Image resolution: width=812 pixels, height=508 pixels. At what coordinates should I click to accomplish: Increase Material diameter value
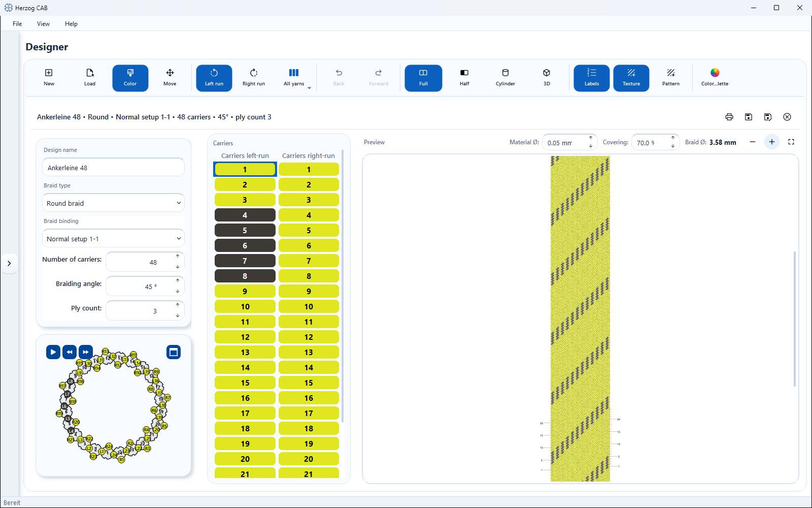tap(591, 138)
